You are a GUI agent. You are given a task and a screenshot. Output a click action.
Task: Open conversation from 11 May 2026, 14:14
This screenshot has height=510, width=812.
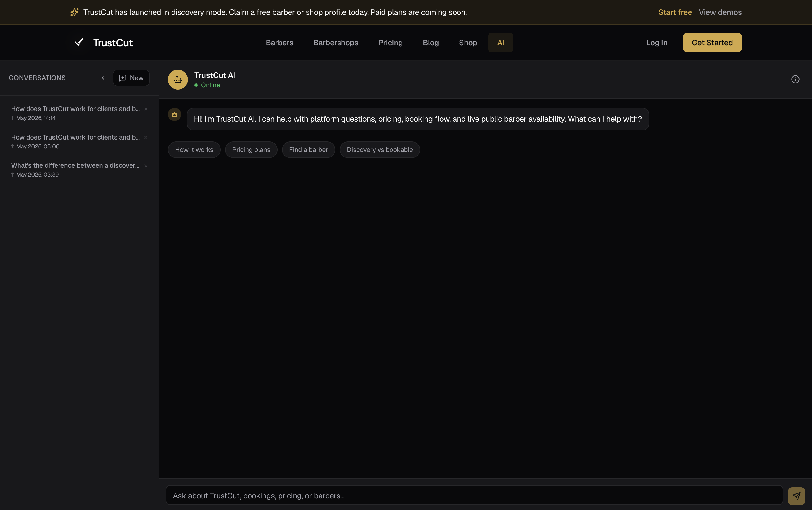75,113
